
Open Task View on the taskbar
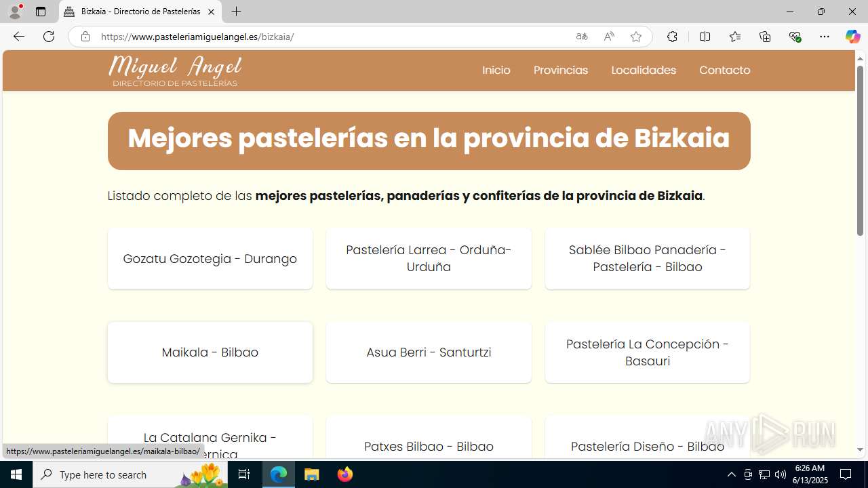244,474
